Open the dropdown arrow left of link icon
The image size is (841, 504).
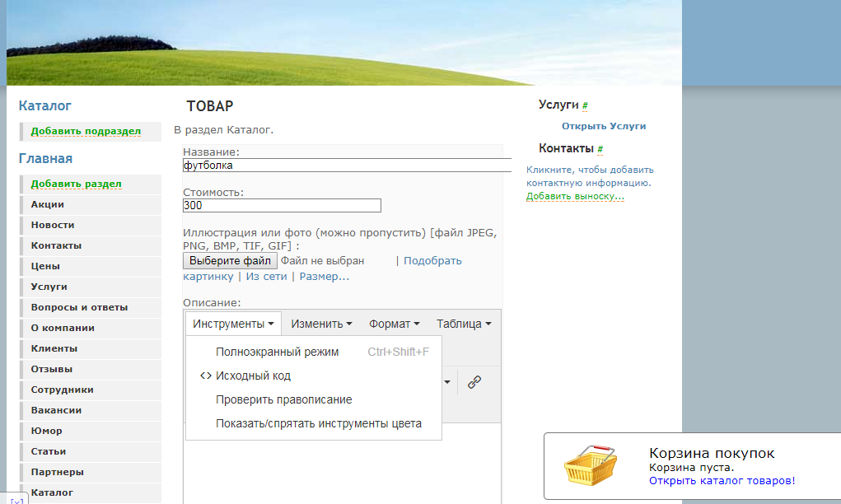coord(448,382)
